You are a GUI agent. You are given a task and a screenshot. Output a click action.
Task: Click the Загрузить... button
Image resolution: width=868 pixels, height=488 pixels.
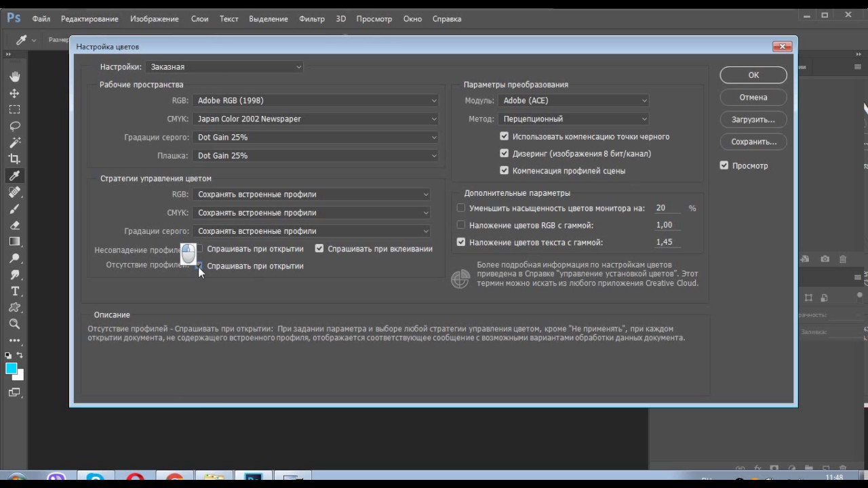[753, 119]
